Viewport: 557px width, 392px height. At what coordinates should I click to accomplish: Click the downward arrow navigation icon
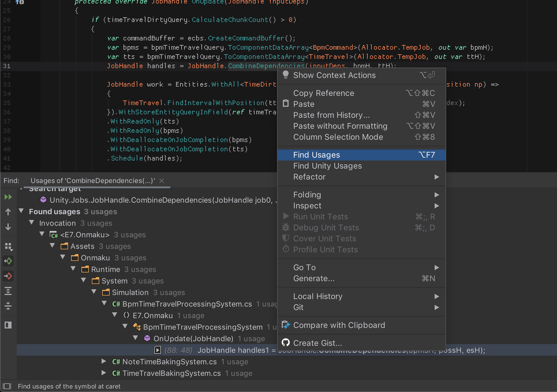click(8, 227)
